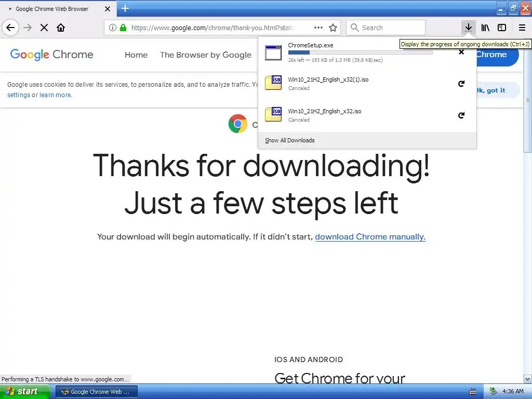Retry Win10_21H2_English_x32.iso download
The width and height of the screenshot is (532, 399).
coord(461,115)
